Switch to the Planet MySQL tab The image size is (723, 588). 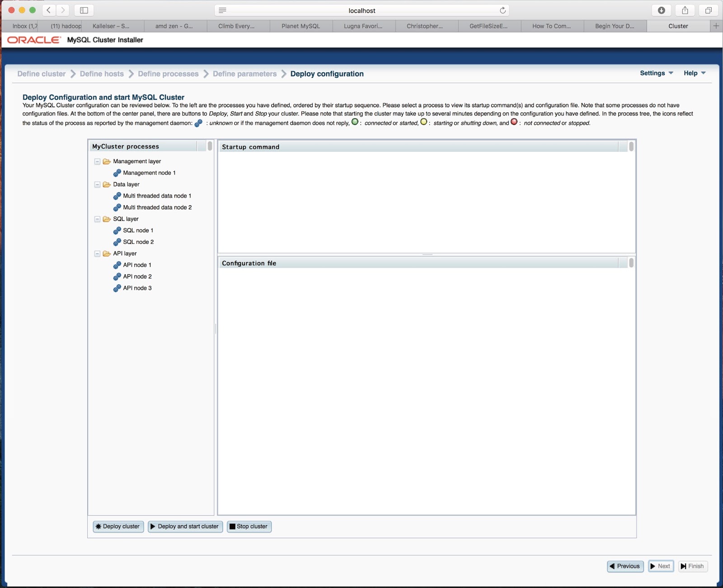click(x=301, y=26)
